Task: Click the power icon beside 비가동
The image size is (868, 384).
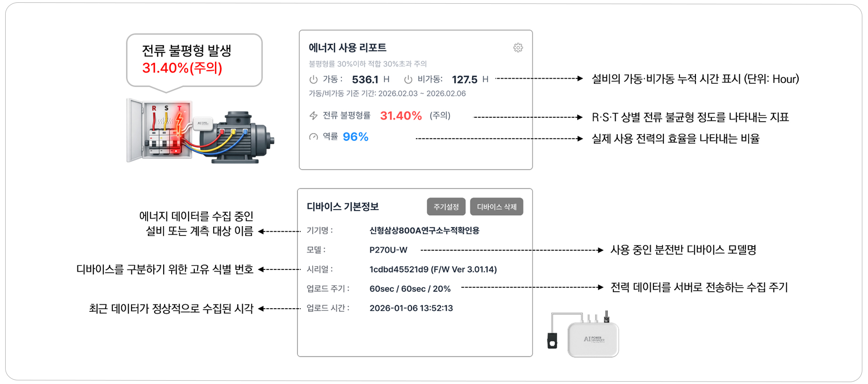Action: [x=408, y=80]
